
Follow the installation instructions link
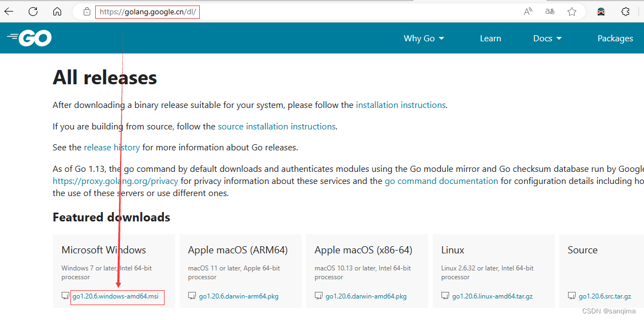401,105
